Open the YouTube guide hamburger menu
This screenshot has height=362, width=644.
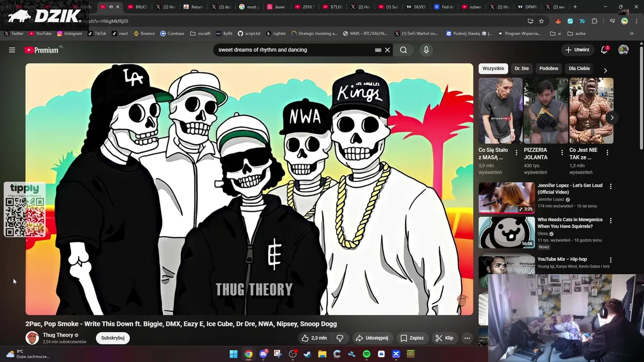(12, 50)
